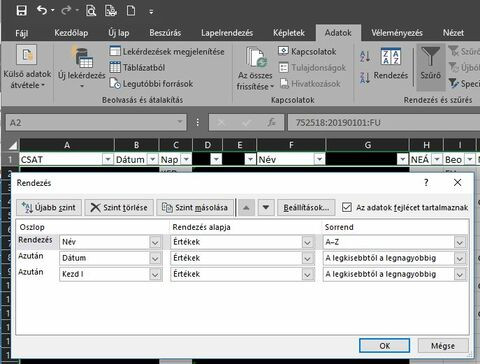This screenshot has height=364, width=480.
Task: Click Lekérdezések megjelenítése
Action: point(167,51)
